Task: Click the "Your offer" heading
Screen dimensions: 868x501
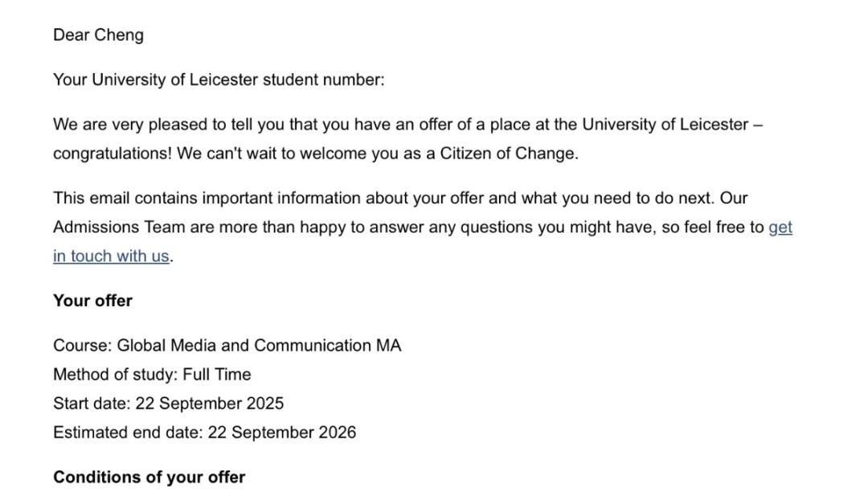Action: (92, 301)
